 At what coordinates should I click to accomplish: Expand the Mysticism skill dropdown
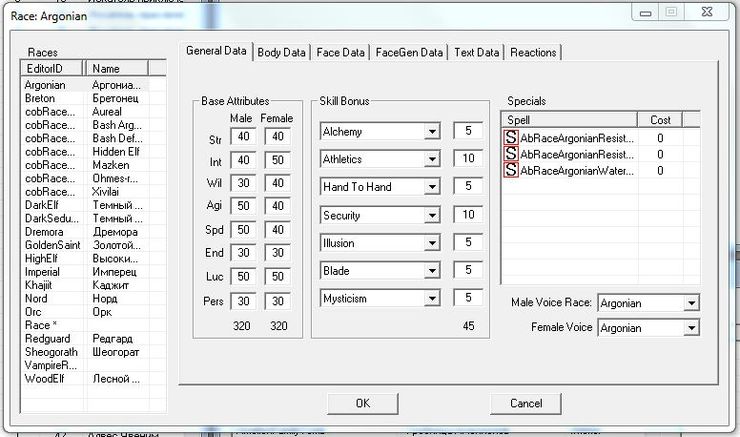[x=432, y=298]
